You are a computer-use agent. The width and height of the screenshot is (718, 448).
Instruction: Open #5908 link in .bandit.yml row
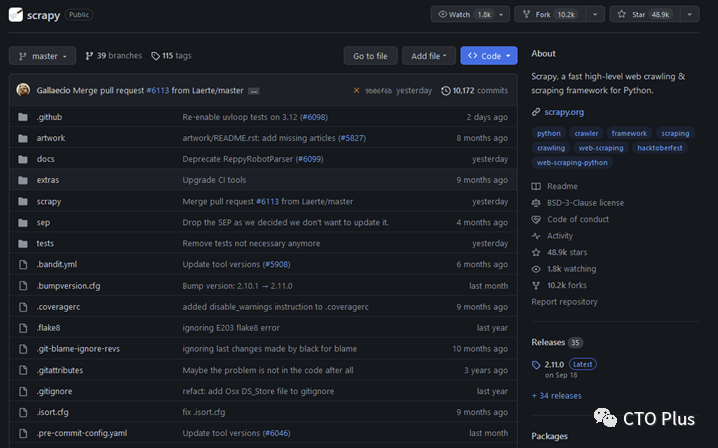pyautogui.click(x=277, y=265)
